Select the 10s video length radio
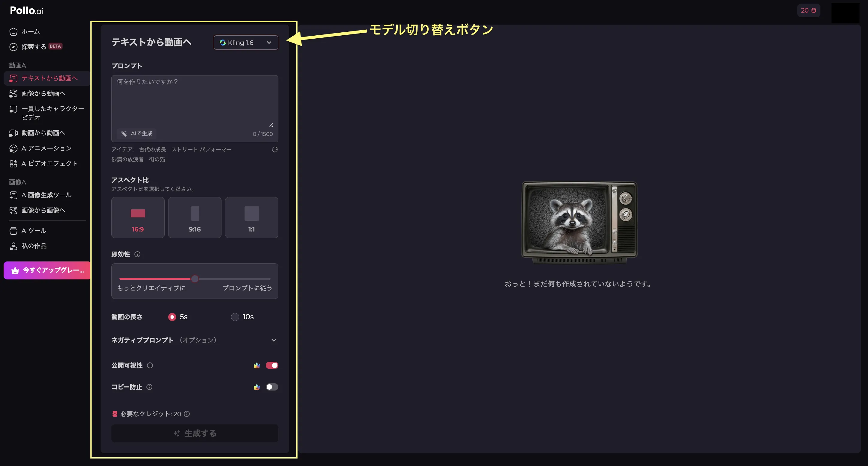868x466 pixels. (235, 317)
